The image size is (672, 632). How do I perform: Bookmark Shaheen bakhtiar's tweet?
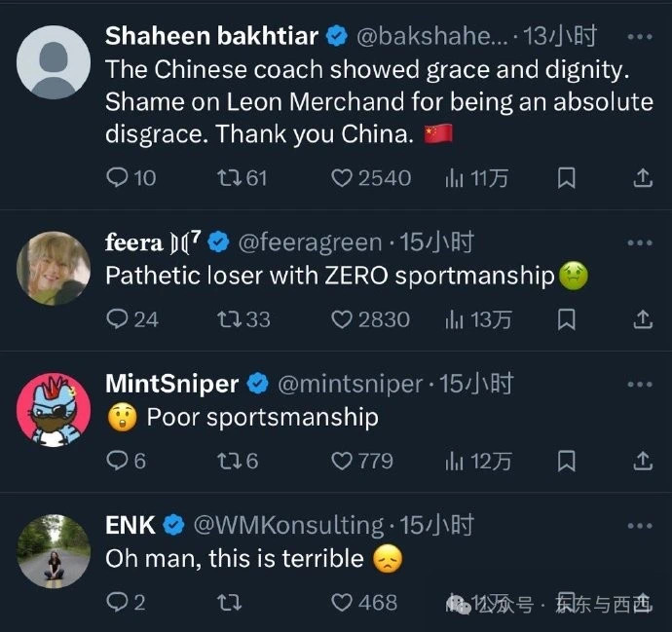(566, 178)
